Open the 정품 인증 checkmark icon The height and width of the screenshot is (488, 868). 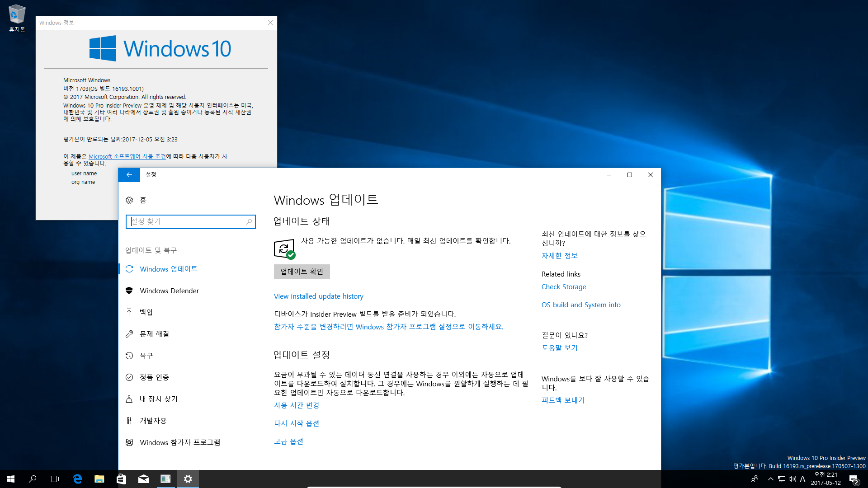(x=129, y=377)
